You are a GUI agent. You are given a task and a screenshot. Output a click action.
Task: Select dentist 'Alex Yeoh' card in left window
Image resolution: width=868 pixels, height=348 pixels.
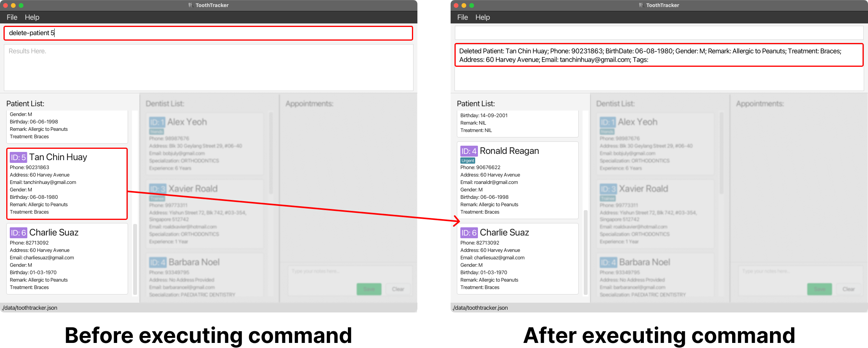click(x=205, y=144)
